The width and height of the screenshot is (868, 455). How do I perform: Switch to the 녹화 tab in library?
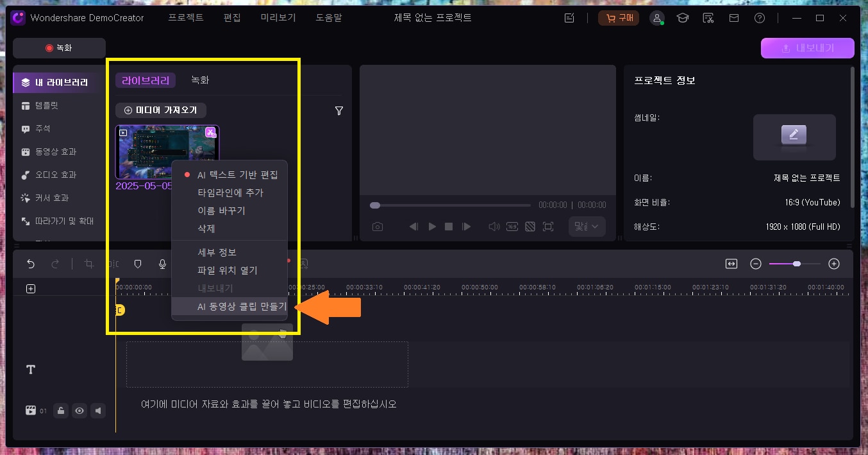200,80
